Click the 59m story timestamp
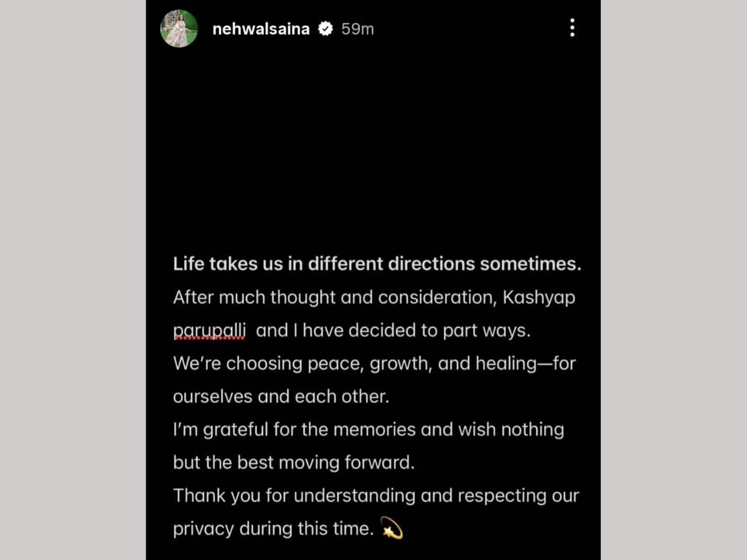Screen dimensions: 747x560 (x=357, y=29)
